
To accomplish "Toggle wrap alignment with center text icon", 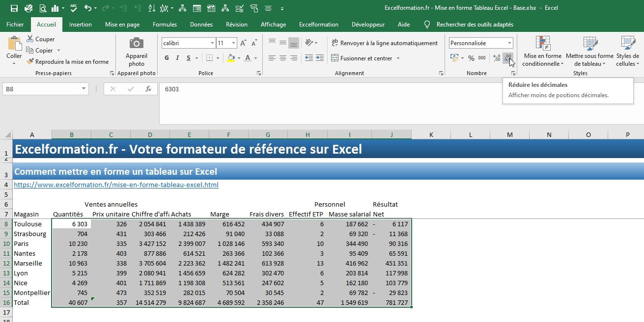I will [x=282, y=58].
